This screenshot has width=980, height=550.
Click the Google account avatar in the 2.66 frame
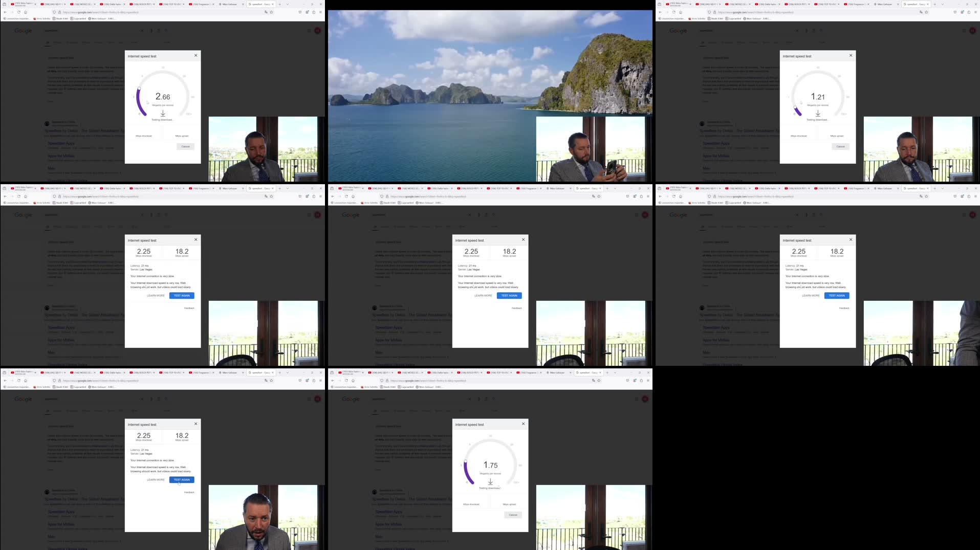pos(317,31)
